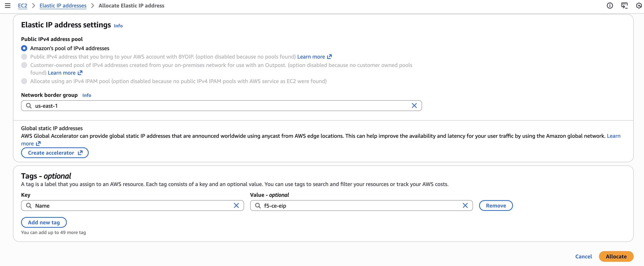
Task: Clear the f5-ce-eip value with the X icon
Action: pyautogui.click(x=465, y=206)
